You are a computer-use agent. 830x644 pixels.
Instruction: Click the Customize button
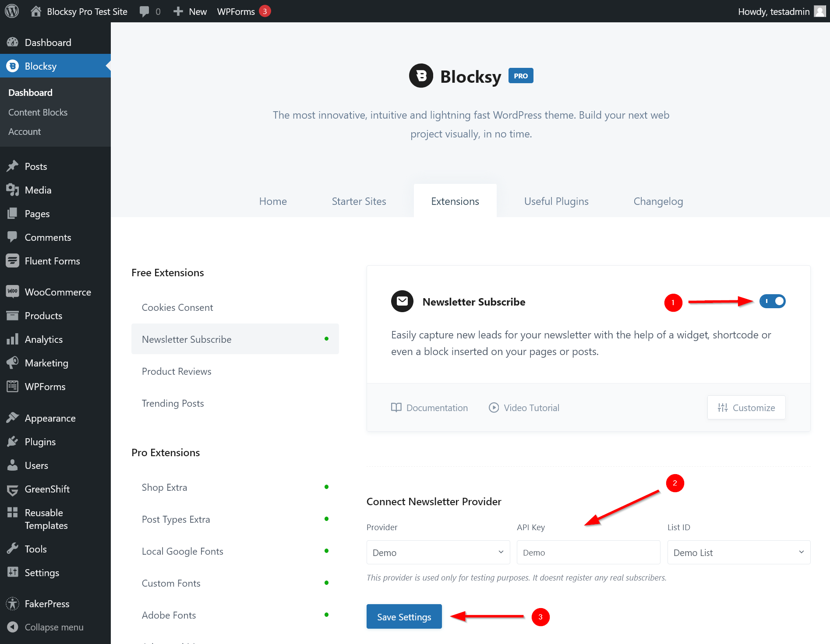(746, 408)
